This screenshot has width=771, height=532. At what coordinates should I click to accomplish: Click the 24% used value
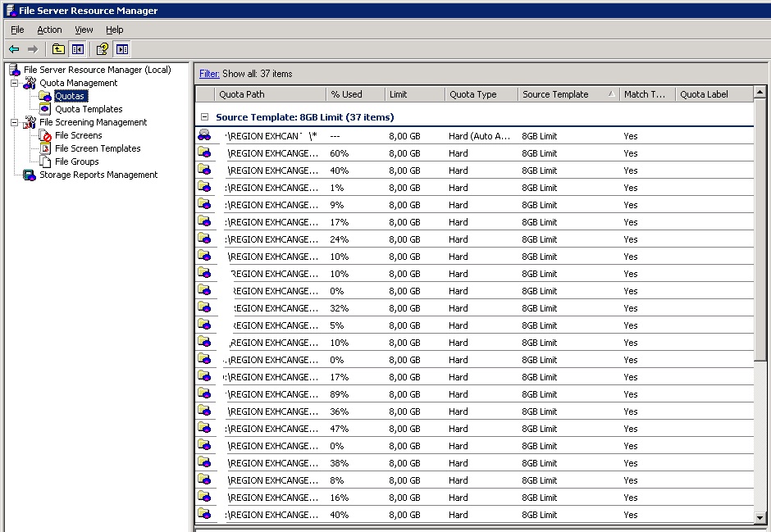point(340,239)
